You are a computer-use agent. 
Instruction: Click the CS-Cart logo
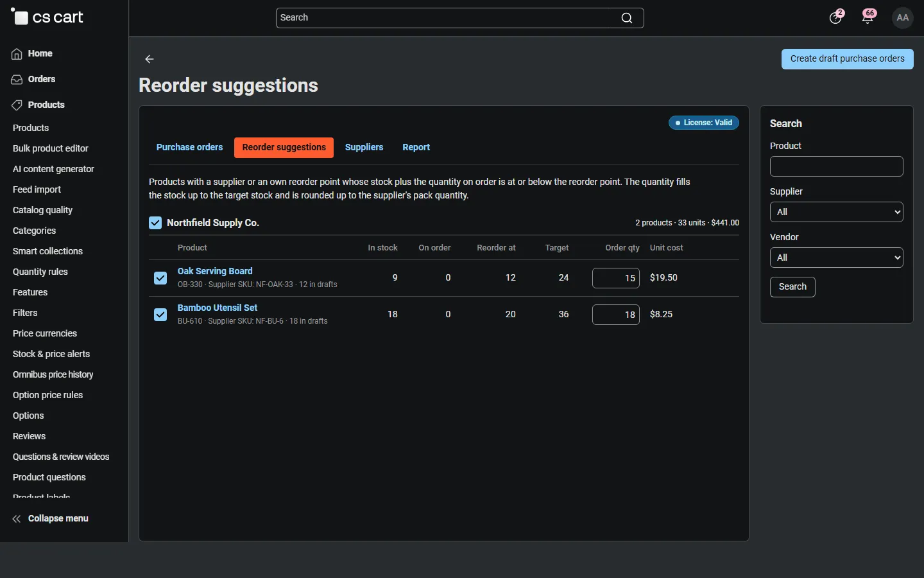(47, 17)
